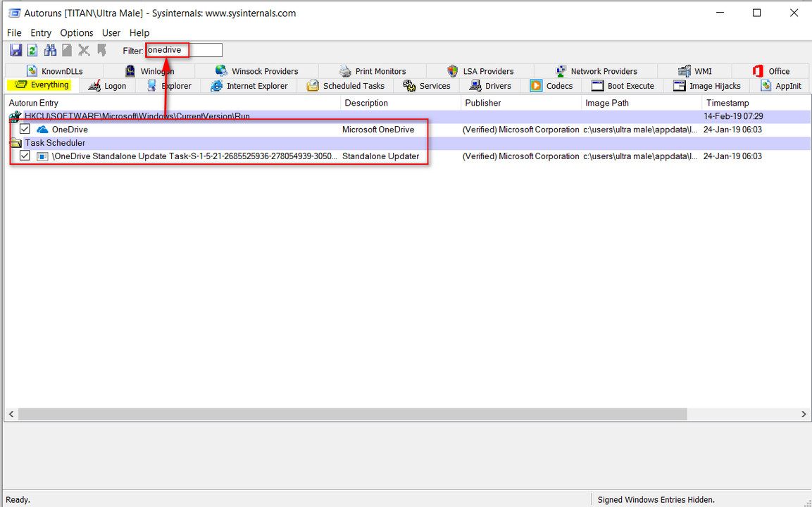The image size is (812, 507).
Task: Open the User menu
Action: click(111, 32)
